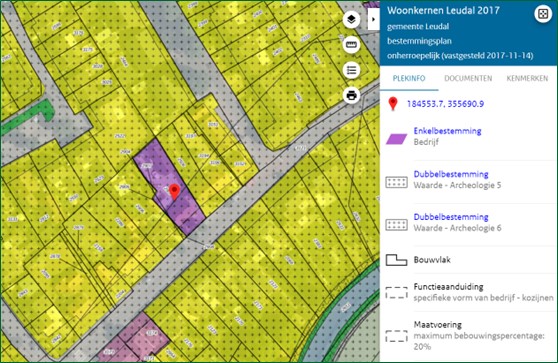Screen dimensions: 558x363
Task: Click the red location pin on map
Action: [174, 192]
